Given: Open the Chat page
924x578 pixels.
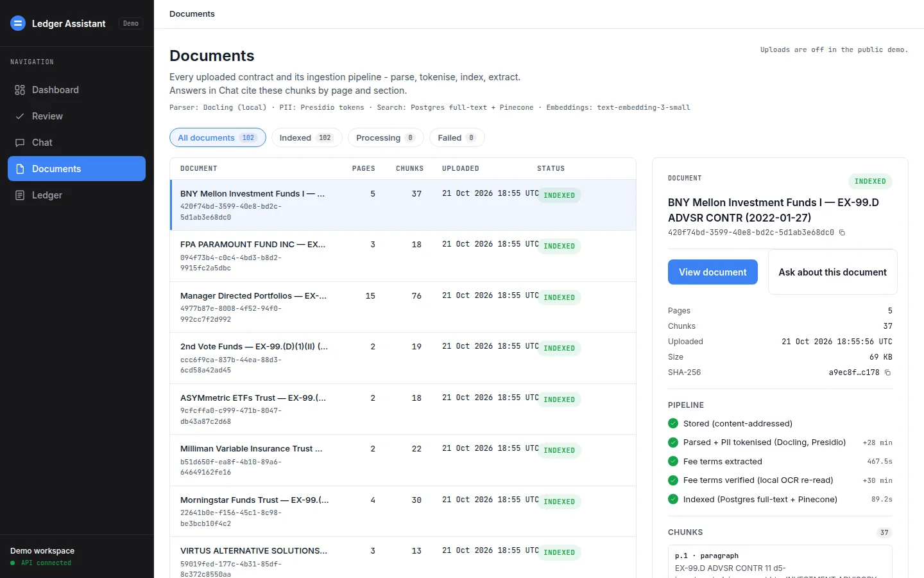Looking at the screenshot, I should tap(76, 143).
